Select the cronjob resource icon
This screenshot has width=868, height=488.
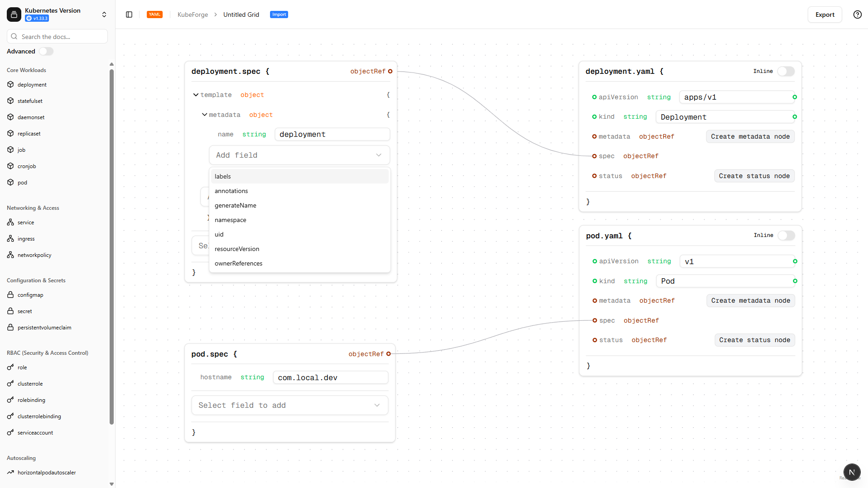point(10,166)
